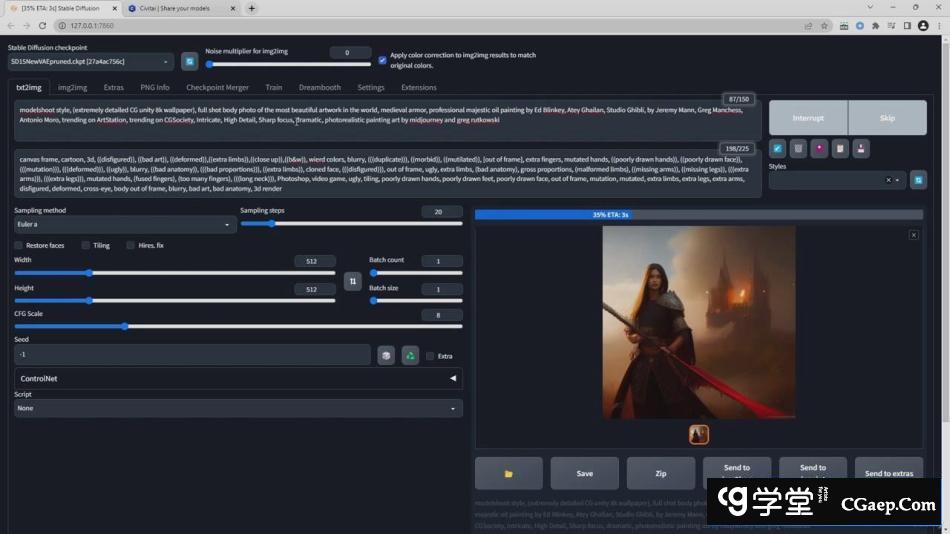This screenshot has height=534, width=950.
Task: Click the arrow icon to read generation parameters
Action: (x=777, y=148)
